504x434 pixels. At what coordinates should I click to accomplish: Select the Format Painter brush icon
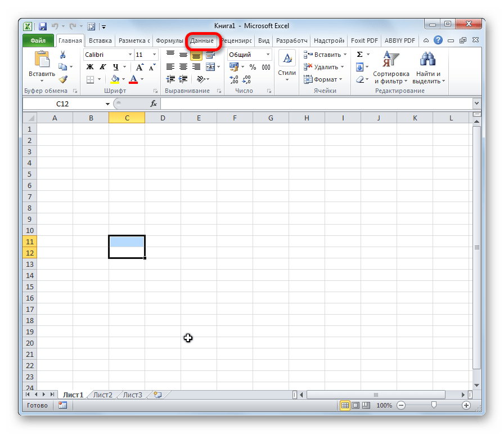(x=63, y=79)
